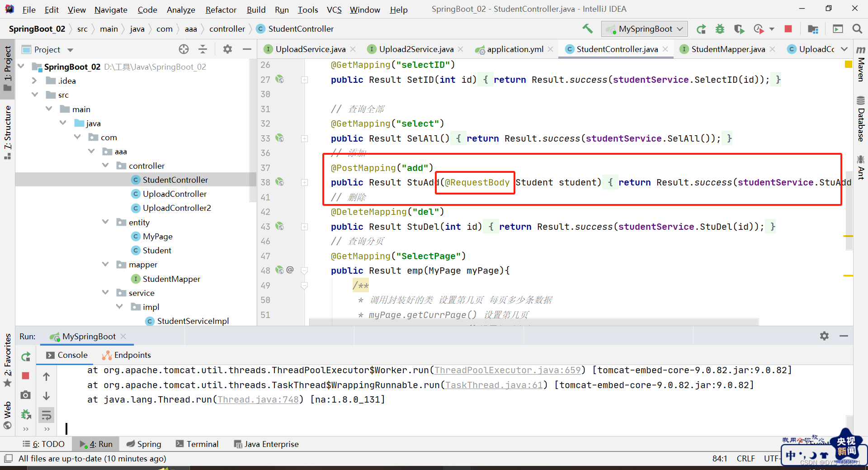The width and height of the screenshot is (868, 470).
Task: Open the Spring tool window
Action: [x=144, y=444]
